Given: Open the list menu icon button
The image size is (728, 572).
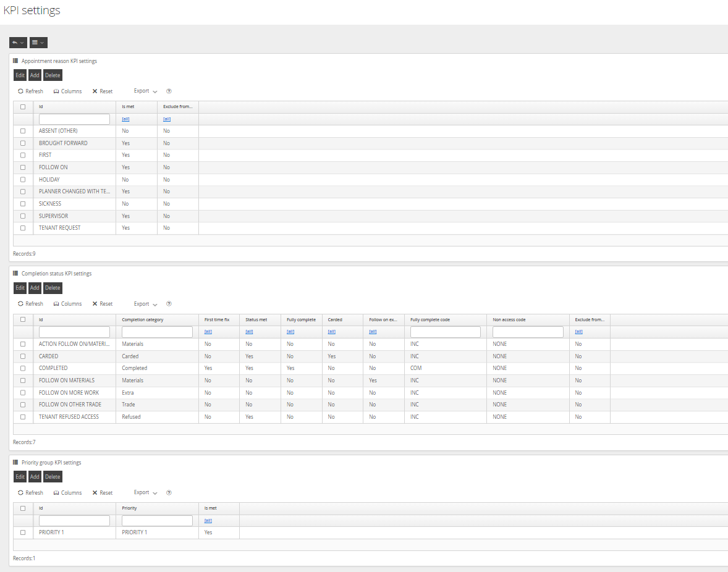Looking at the screenshot, I should 38,43.
